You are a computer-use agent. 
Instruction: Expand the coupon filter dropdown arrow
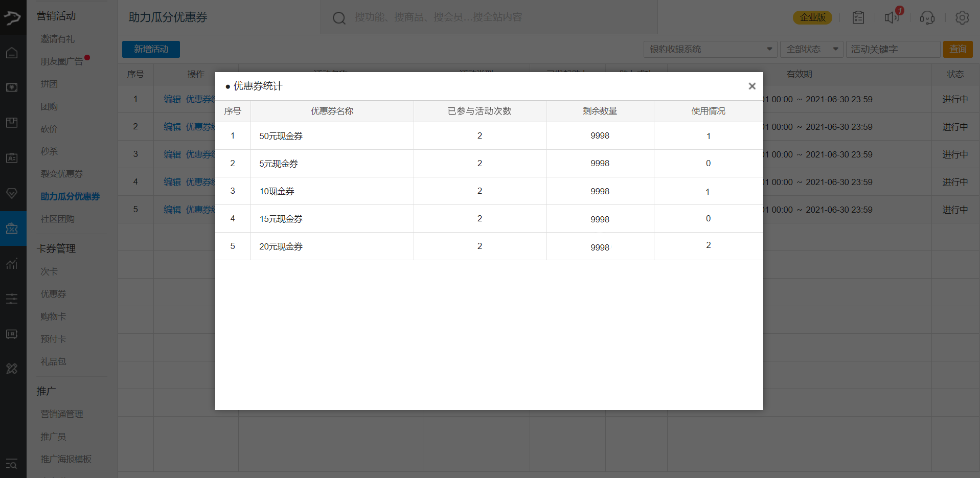(x=769, y=49)
